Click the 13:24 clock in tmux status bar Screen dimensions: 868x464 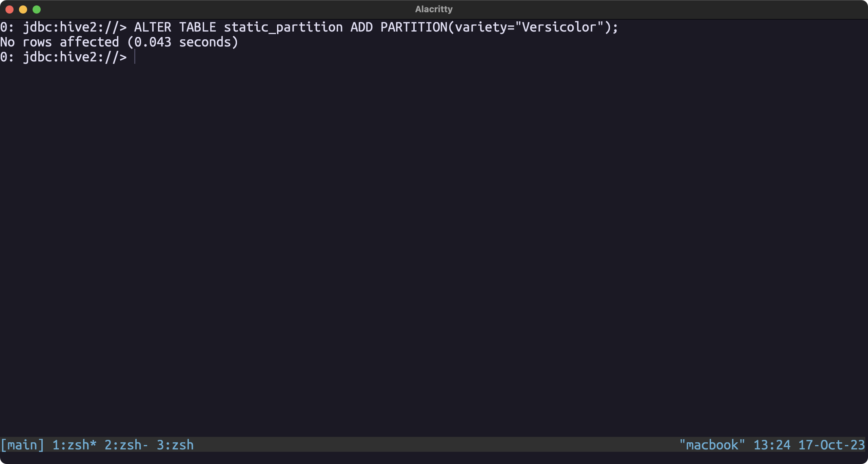772,445
